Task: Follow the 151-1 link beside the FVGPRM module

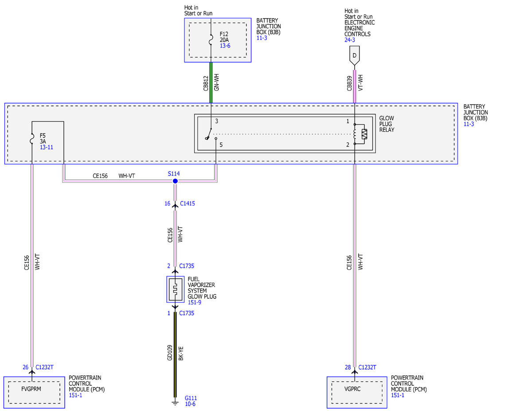Action: pos(76,395)
